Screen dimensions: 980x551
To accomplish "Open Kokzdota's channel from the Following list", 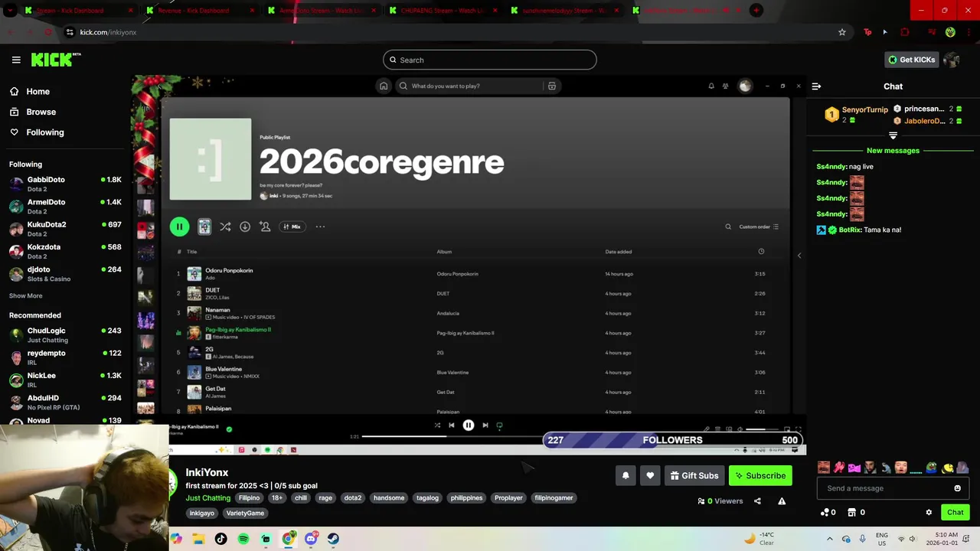I will pyautogui.click(x=65, y=251).
